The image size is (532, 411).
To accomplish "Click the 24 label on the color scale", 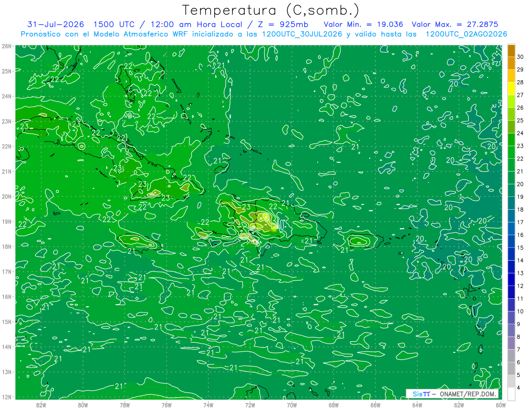I will click(x=520, y=133).
